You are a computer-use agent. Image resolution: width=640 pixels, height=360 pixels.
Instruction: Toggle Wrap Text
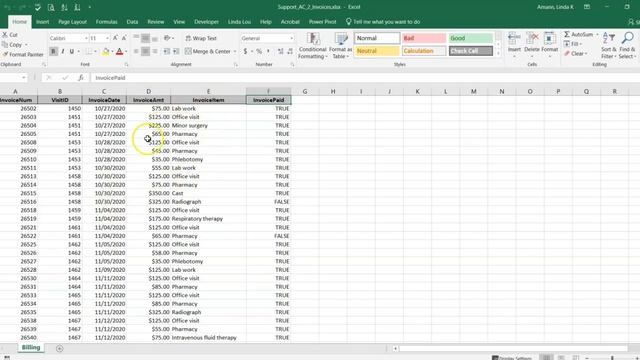(201, 38)
